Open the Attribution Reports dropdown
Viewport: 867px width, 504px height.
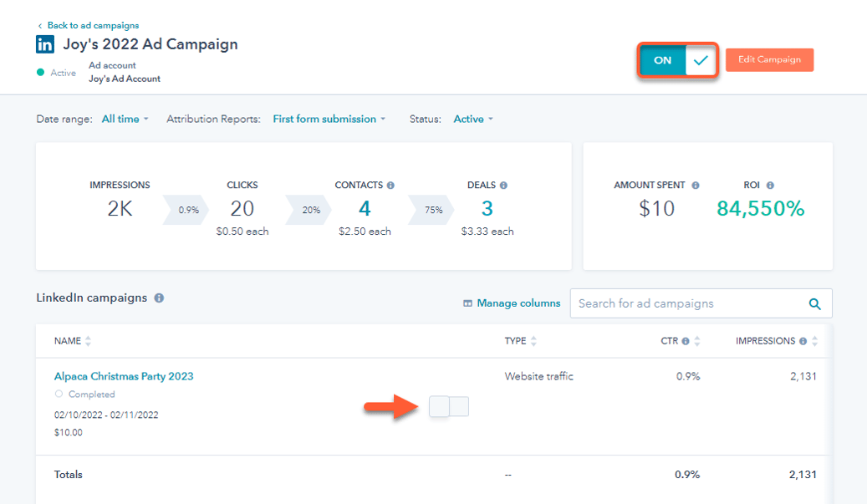[x=329, y=120]
